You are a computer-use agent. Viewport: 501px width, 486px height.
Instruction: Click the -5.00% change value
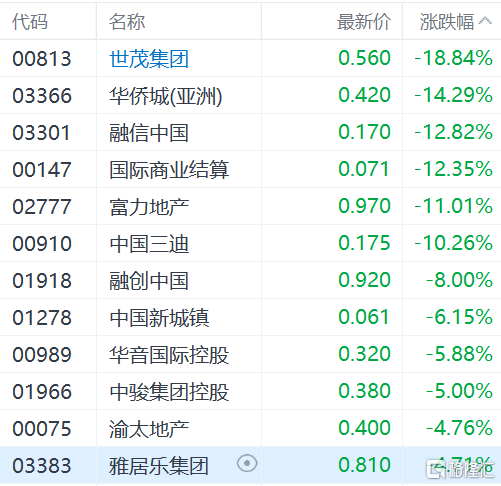click(x=459, y=391)
